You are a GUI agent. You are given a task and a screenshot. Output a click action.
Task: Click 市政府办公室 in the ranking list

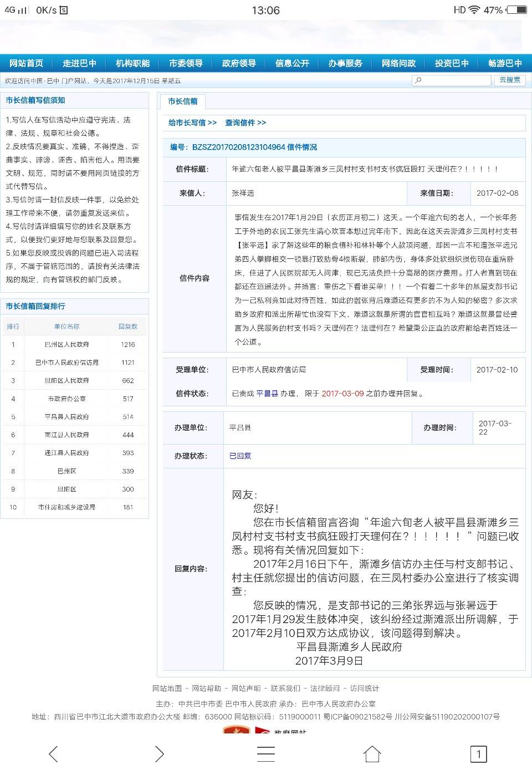(66, 399)
